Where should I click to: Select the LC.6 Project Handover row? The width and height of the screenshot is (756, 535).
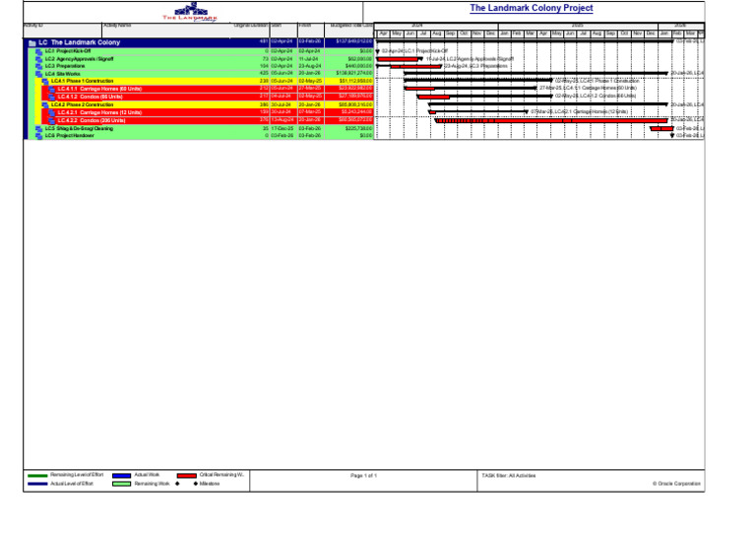(x=202, y=136)
